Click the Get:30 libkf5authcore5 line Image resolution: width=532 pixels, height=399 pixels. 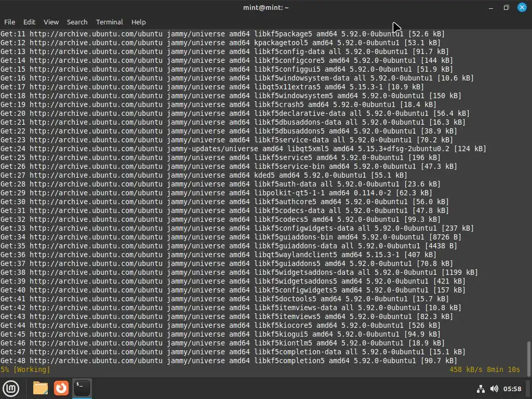tap(224, 202)
